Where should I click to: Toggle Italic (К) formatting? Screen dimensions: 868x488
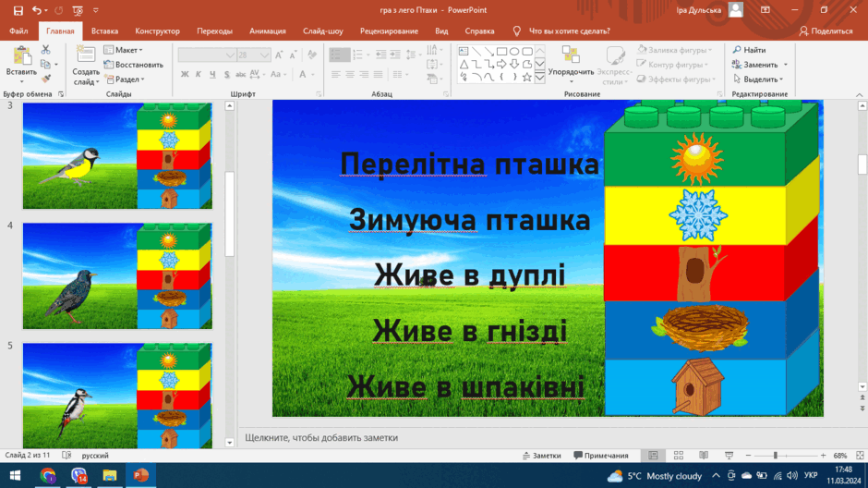pyautogui.click(x=199, y=74)
